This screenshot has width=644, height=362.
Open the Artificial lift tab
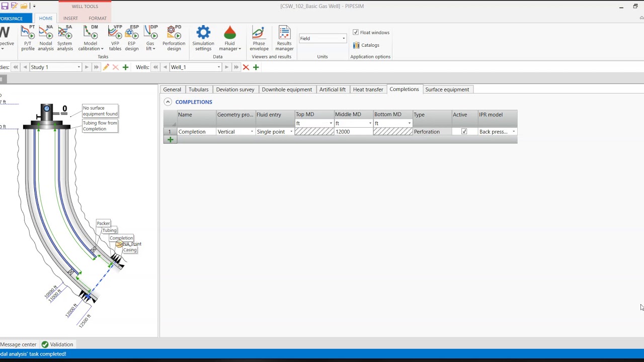(333, 89)
